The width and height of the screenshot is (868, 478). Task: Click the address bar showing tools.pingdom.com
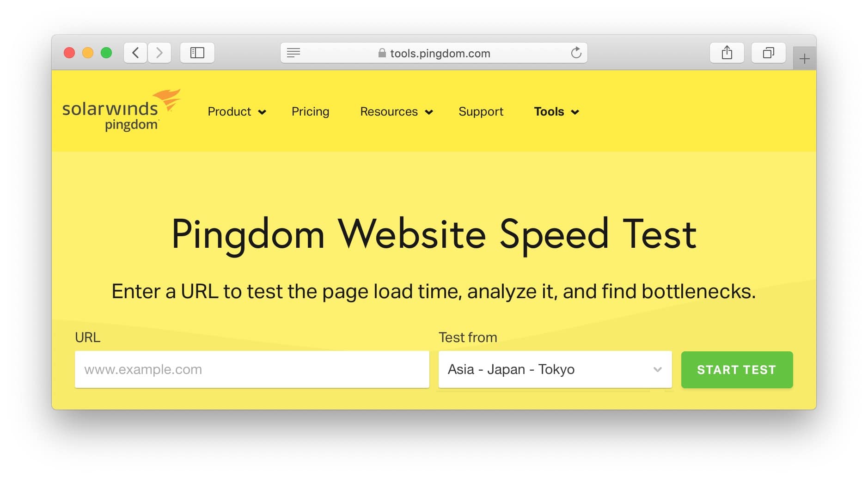(x=439, y=53)
